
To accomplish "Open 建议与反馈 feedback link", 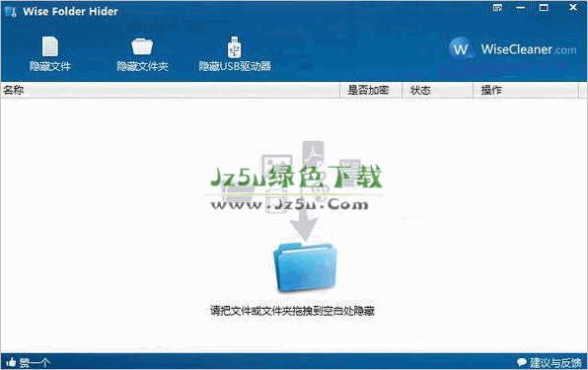I will (x=549, y=362).
